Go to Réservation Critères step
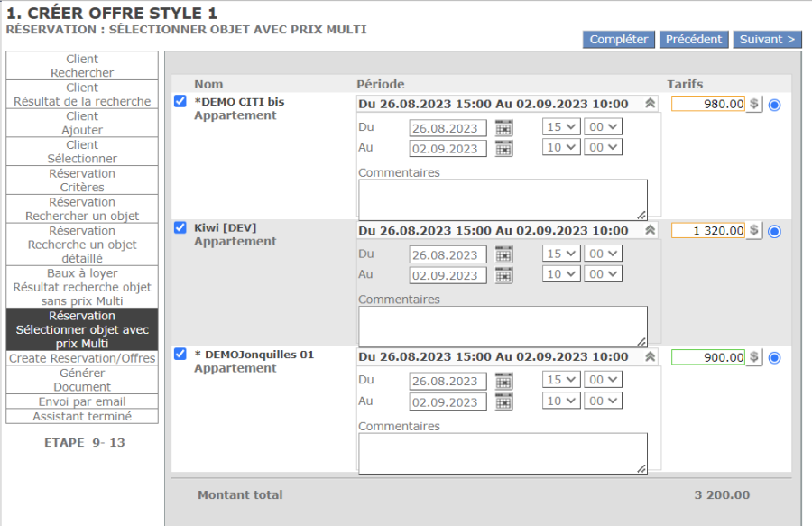This screenshot has width=812, height=526. [x=82, y=180]
